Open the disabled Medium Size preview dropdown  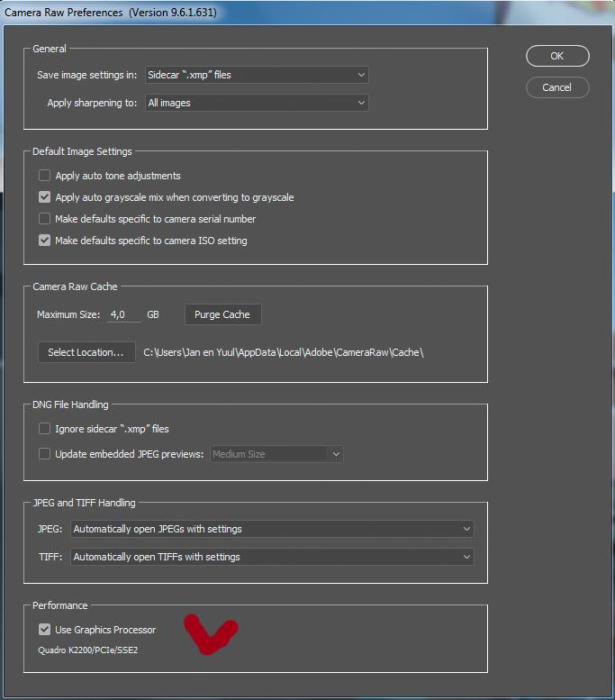pyautogui.click(x=276, y=454)
